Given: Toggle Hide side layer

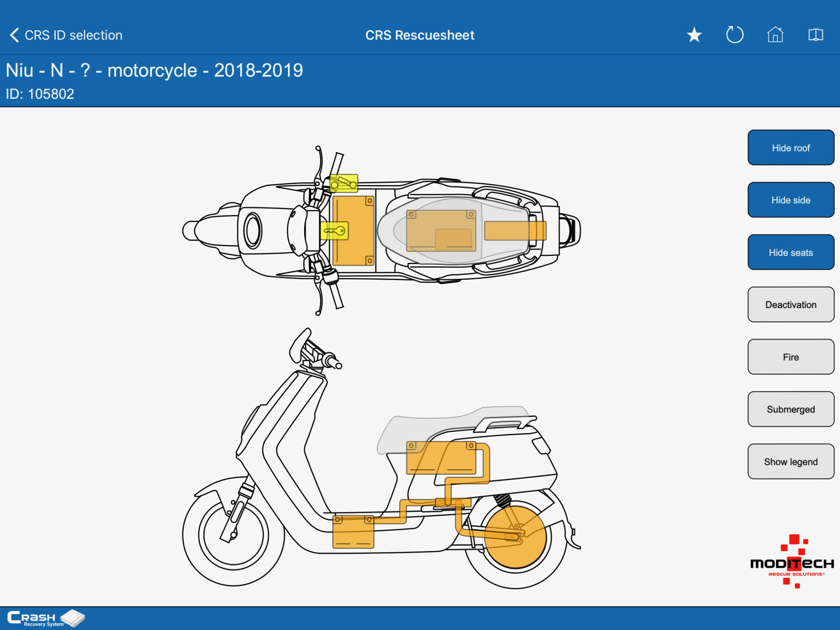Looking at the screenshot, I should pos(790,200).
